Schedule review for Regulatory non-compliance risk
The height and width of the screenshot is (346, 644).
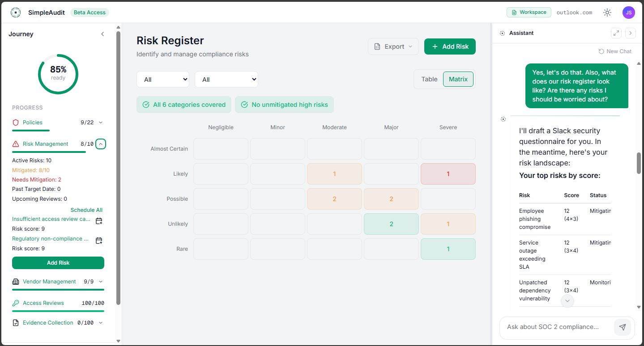pyautogui.click(x=99, y=241)
